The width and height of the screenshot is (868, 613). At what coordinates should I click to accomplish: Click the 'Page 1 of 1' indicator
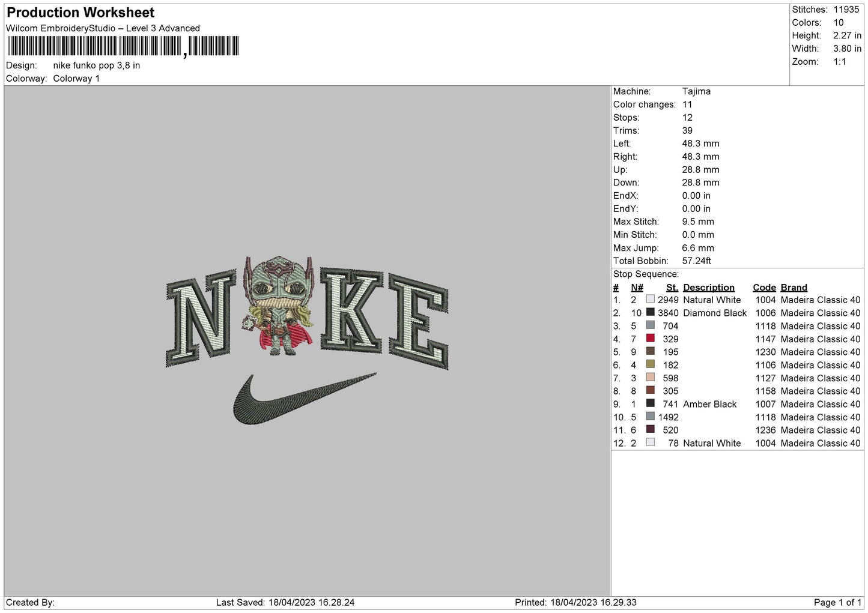837,602
